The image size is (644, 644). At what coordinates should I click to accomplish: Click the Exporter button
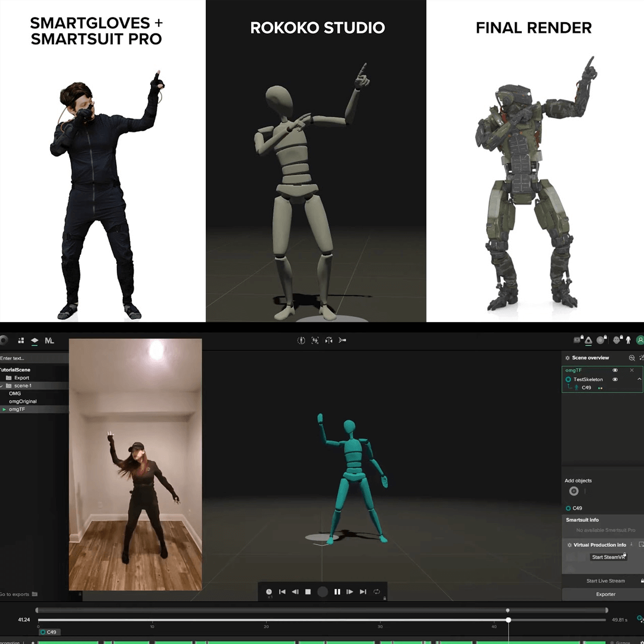click(x=605, y=594)
